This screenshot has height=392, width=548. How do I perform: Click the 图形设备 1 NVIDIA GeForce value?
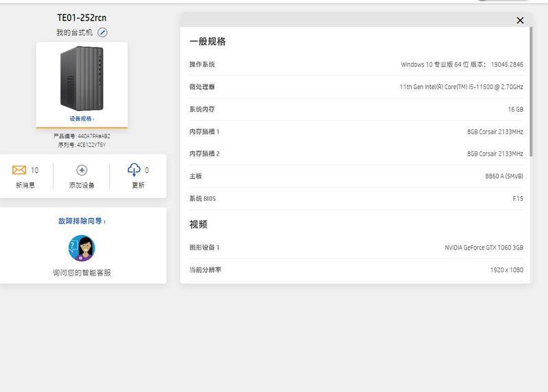coord(484,247)
